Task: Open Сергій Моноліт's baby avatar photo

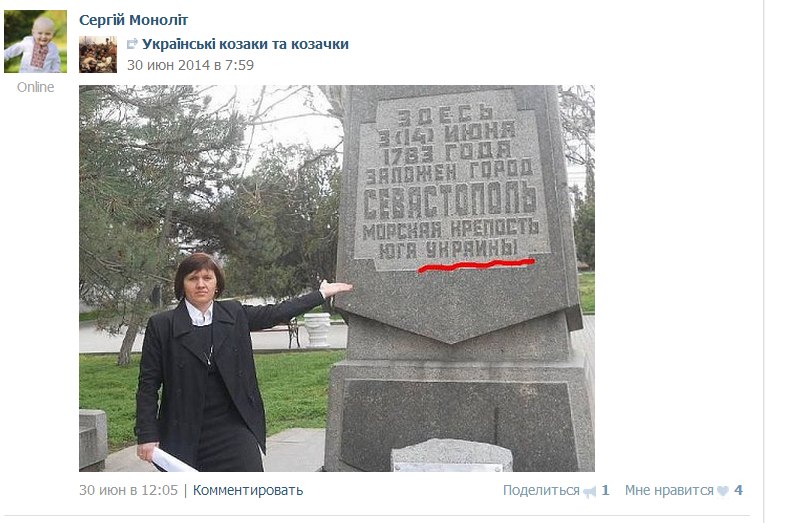Action: [x=36, y=42]
